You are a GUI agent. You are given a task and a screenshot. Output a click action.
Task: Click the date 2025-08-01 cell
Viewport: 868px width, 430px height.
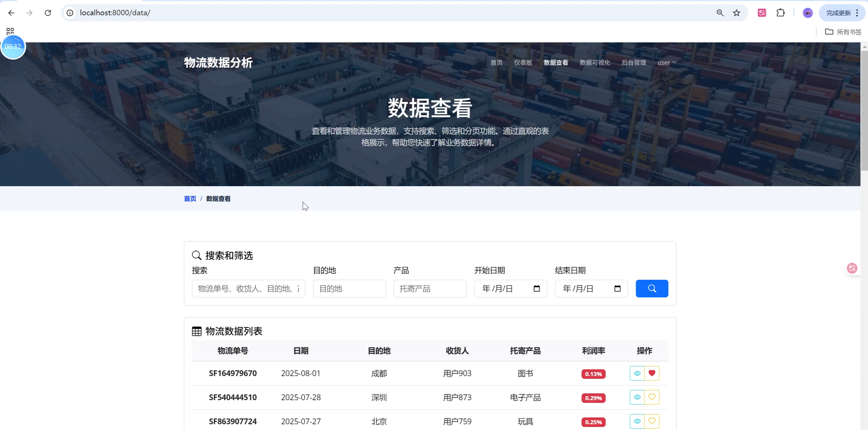pos(301,373)
